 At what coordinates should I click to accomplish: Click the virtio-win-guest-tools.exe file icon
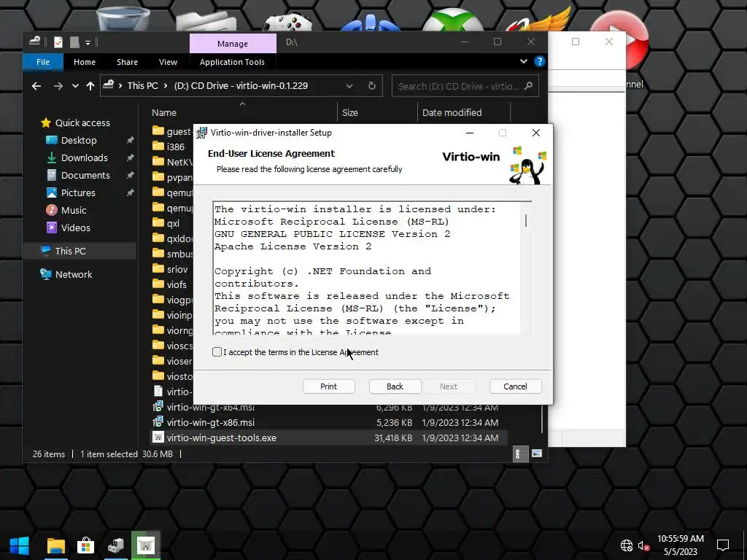click(158, 437)
